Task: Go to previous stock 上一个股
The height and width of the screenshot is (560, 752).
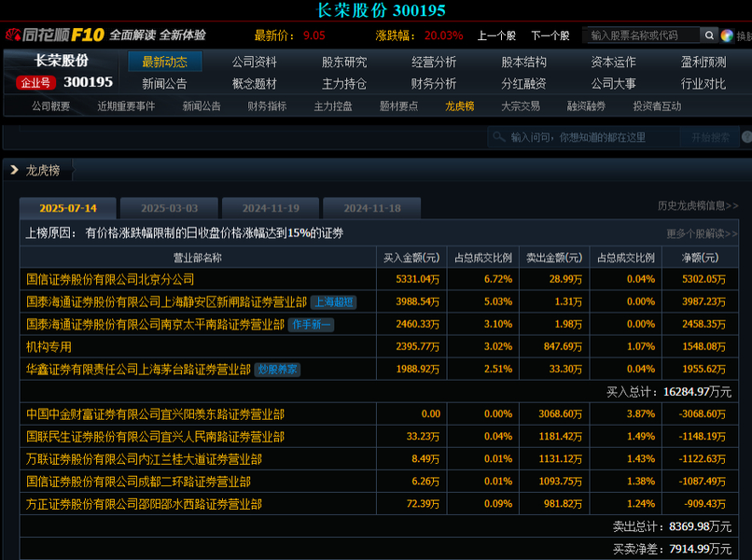Action: tap(496, 35)
